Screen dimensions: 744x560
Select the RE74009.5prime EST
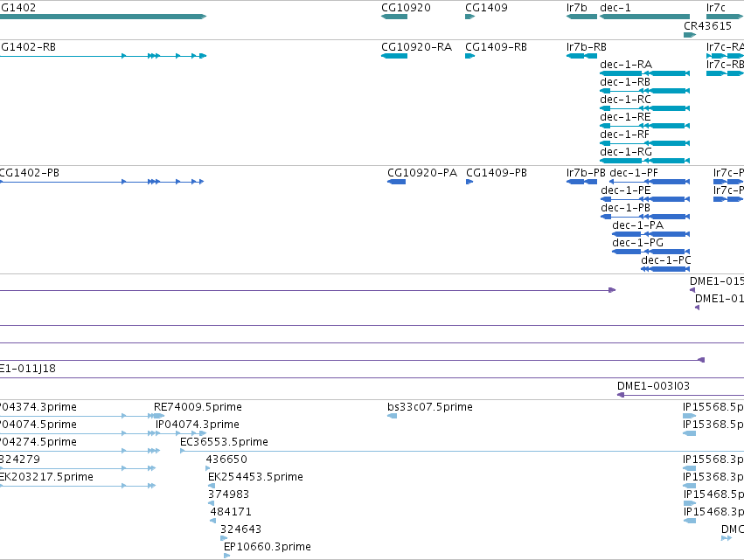pyautogui.click(x=159, y=417)
